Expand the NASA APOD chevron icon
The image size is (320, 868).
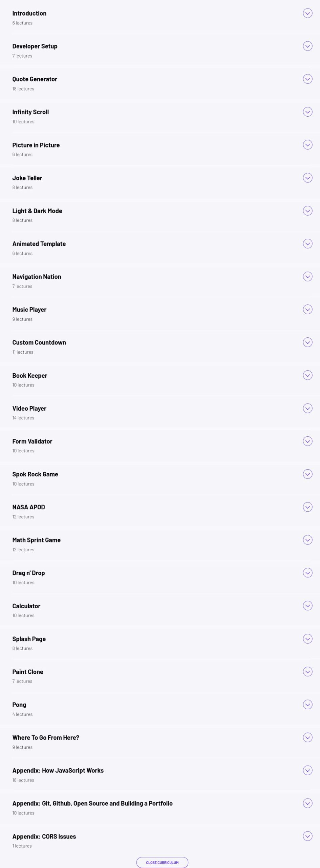coord(307,507)
